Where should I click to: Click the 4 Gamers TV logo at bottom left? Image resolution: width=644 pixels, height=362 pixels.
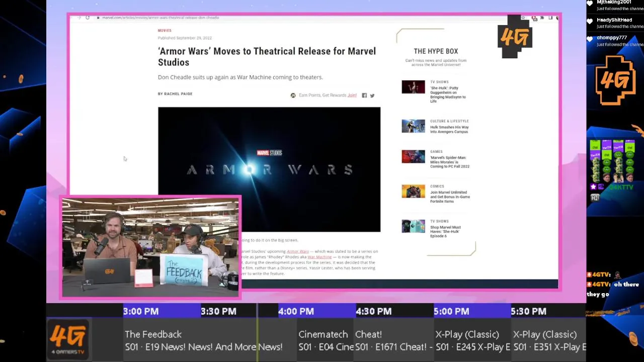[x=69, y=340]
